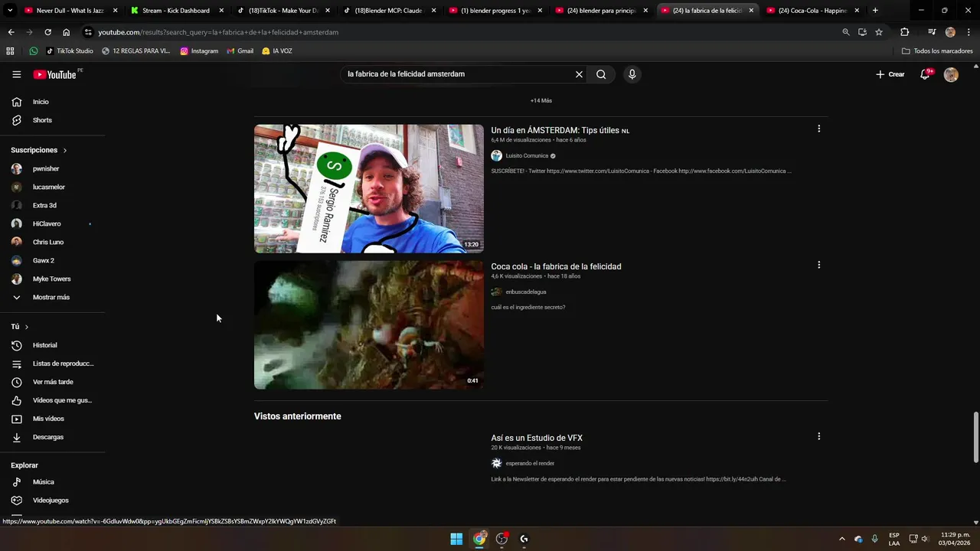980x551 pixels.
Task: Switch to the blender progress 1 year tab
Action: tap(495, 11)
